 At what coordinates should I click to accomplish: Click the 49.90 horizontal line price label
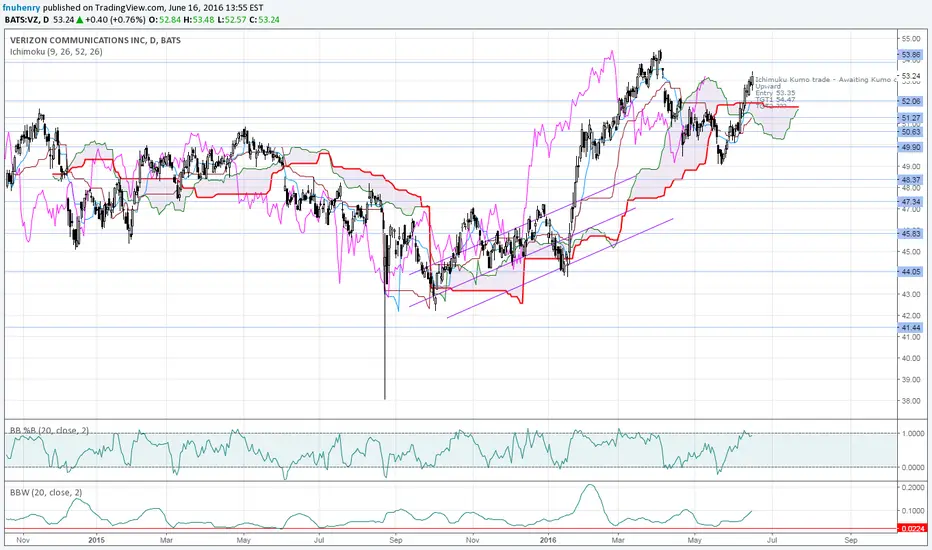coord(911,147)
